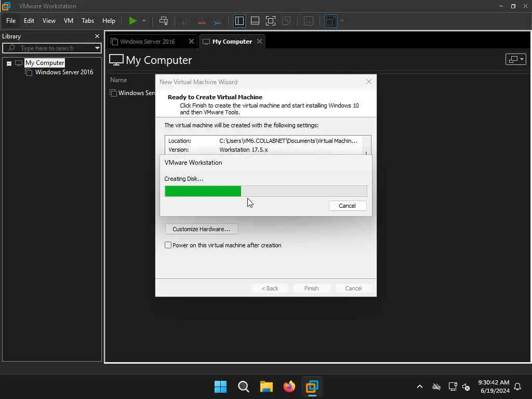Click the console view toolbar icon
This screenshot has height=399, width=532.
[309, 21]
